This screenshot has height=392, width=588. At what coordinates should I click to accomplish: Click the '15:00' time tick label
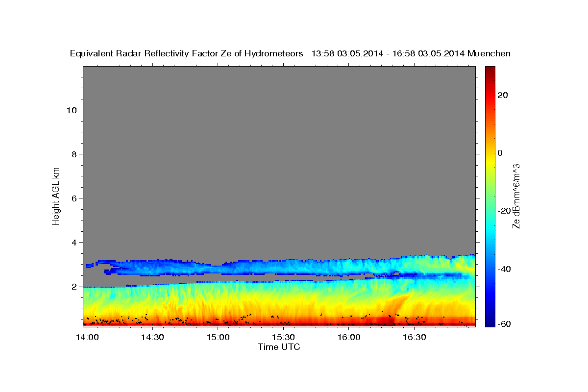pyautogui.click(x=218, y=337)
